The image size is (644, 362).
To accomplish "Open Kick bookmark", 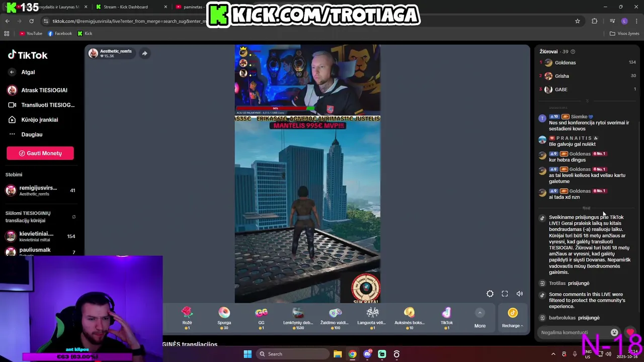I will 85,34.
